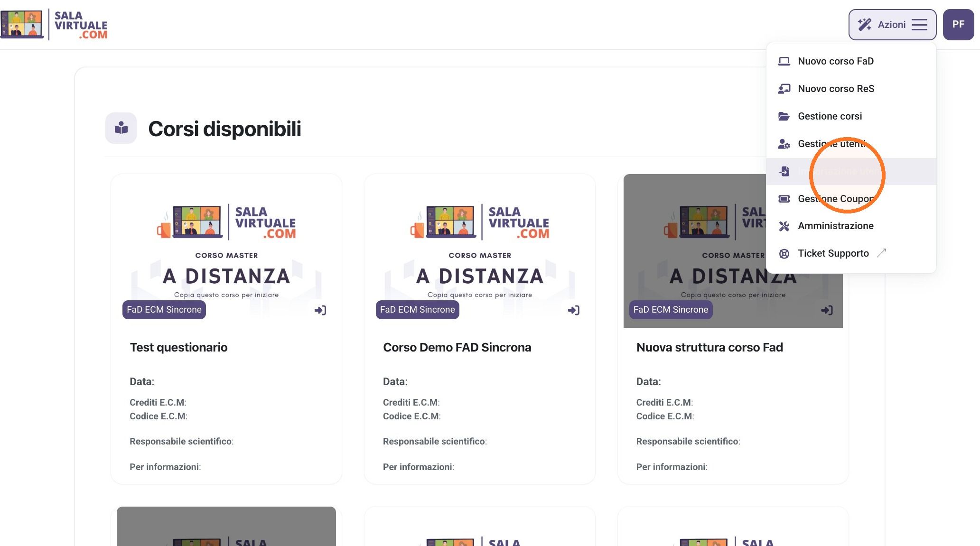Click Responsabile scientifico label in Test questionario card
The width and height of the screenshot is (980, 546).
click(181, 442)
